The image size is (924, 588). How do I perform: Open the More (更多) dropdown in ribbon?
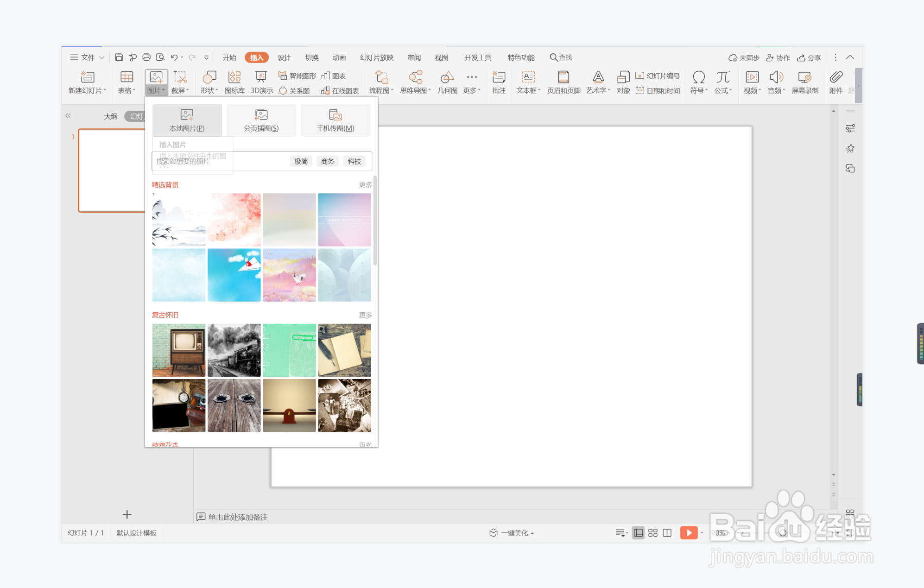(x=472, y=82)
